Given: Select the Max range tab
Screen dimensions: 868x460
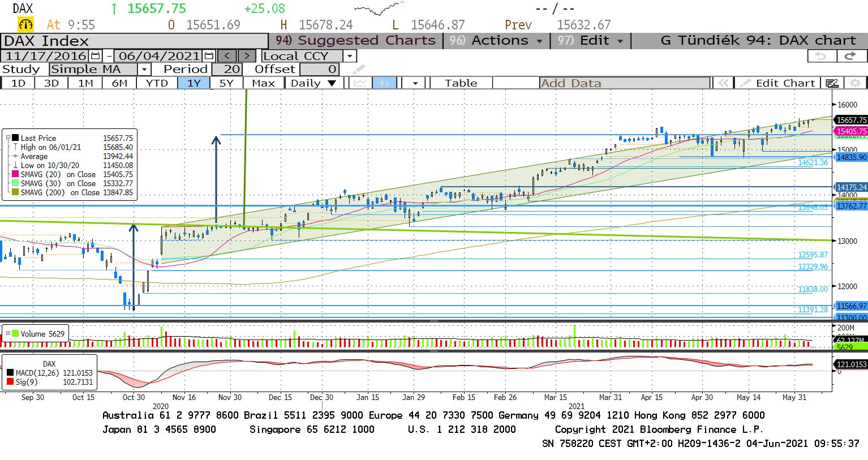Looking at the screenshot, I should click(263, 83).
